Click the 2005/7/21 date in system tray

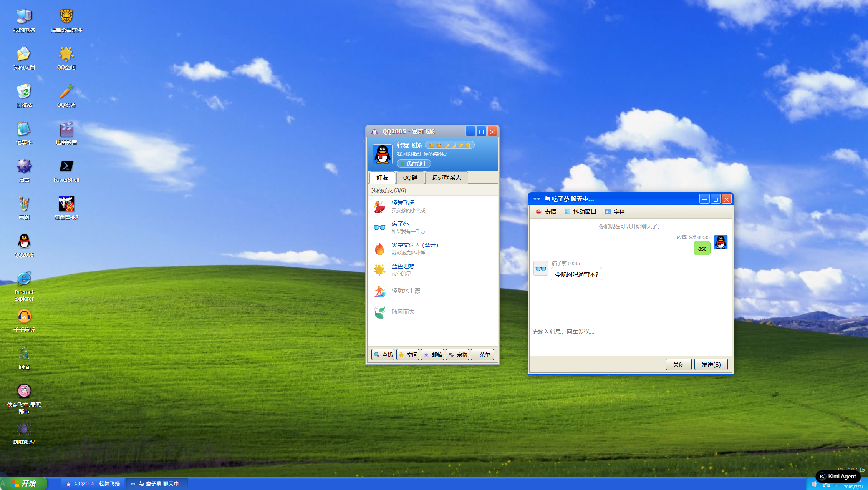[853, 487]
